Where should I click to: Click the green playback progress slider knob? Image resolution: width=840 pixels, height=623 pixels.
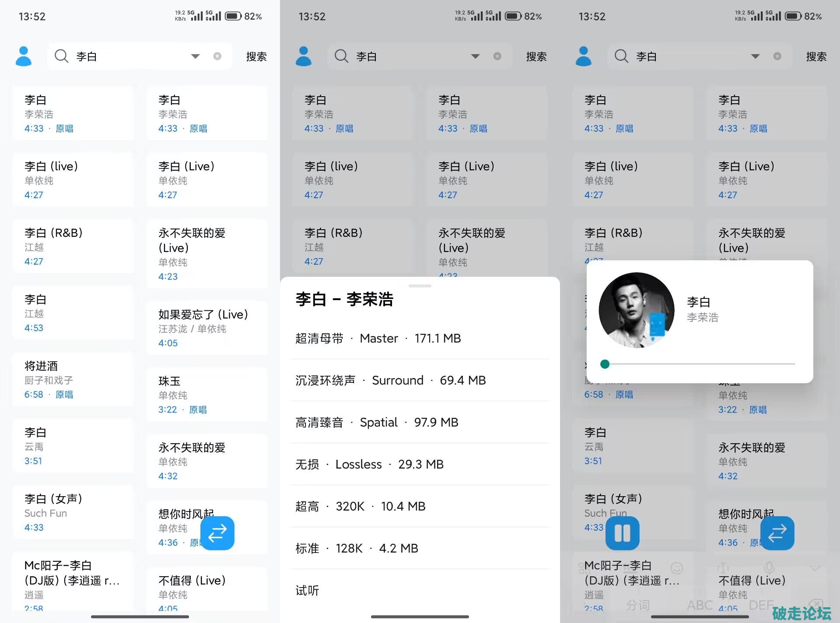click(605, 364)
